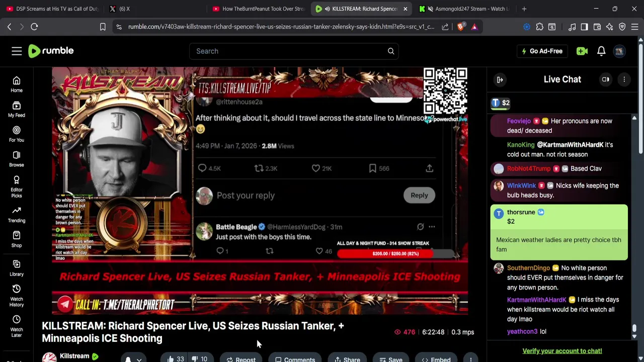Viewport: 644px width, 362px height.
Task: View site information next to the URL
Action: [x=119, y=27]
